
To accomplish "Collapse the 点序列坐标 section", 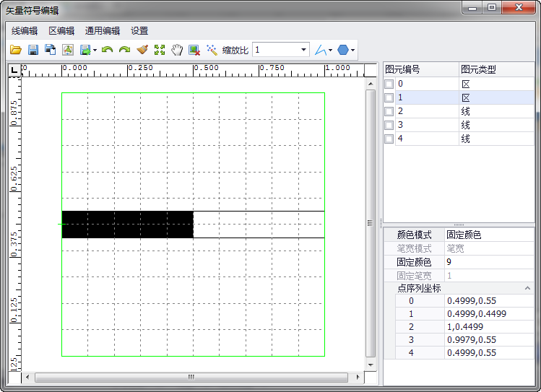I will (527, 288).
